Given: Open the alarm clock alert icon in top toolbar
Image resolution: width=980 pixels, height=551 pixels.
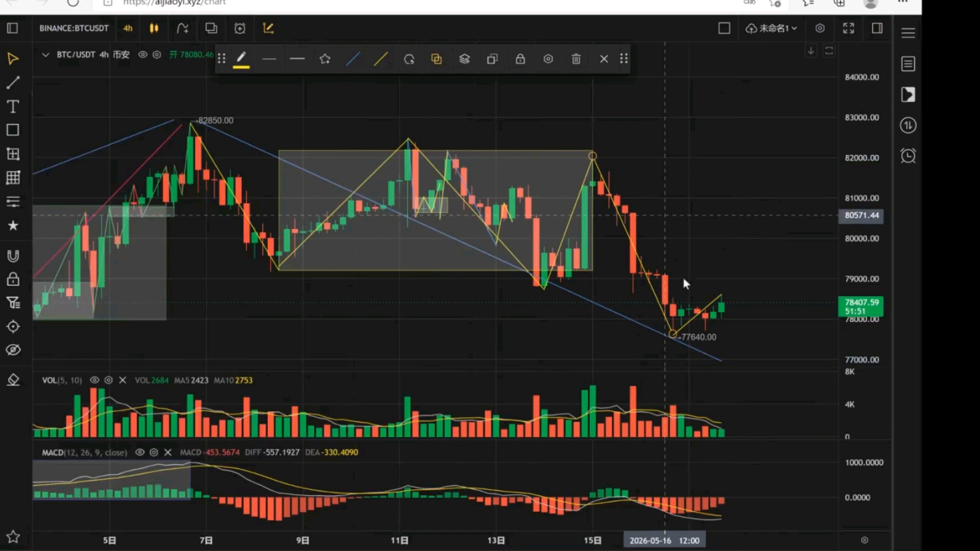Looking at the screenshot, I should tap(240, 28).
